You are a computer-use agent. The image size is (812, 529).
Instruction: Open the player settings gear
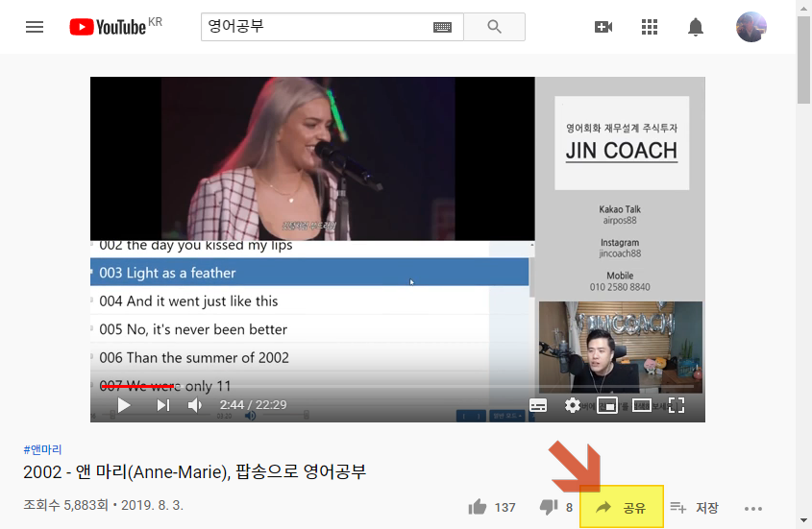(x=572, y=405)
